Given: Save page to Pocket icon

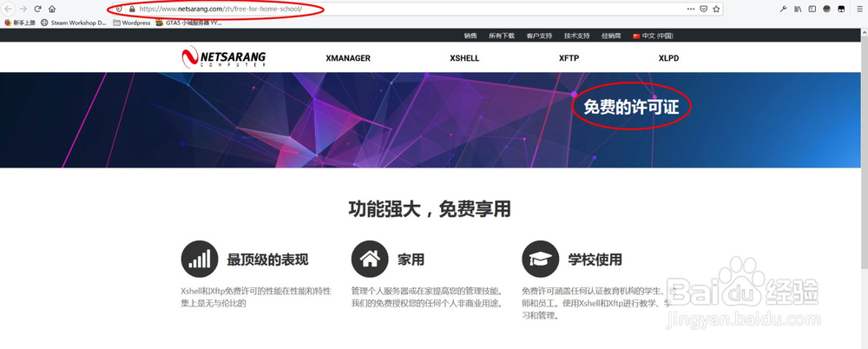Looking at the screenshot, I should point(704,9).
